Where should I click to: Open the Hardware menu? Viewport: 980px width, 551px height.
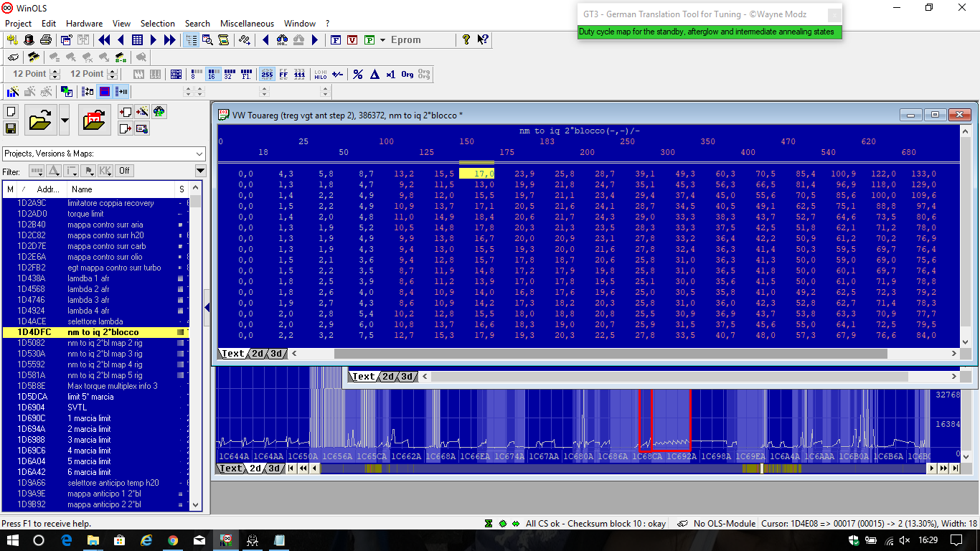point(84,23)
